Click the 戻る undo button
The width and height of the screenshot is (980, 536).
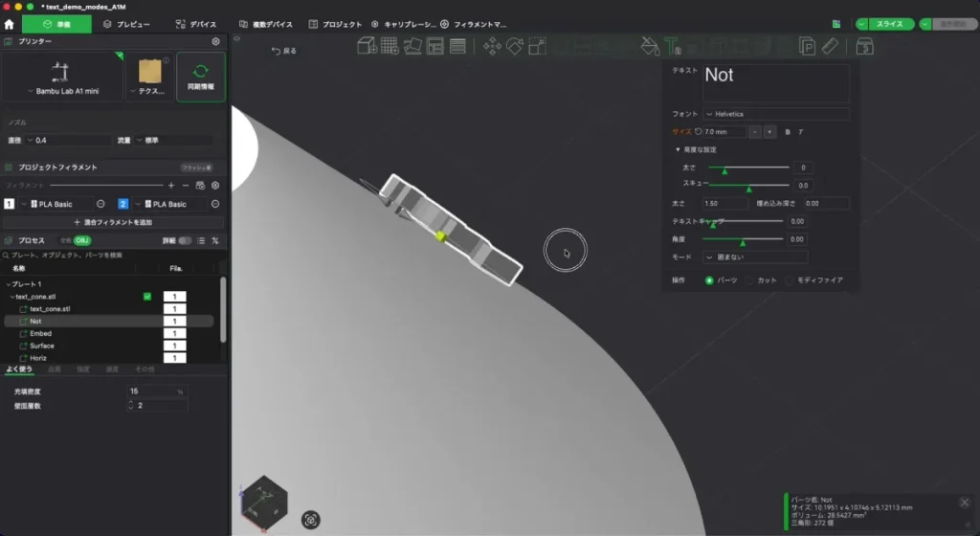[283, 51]
